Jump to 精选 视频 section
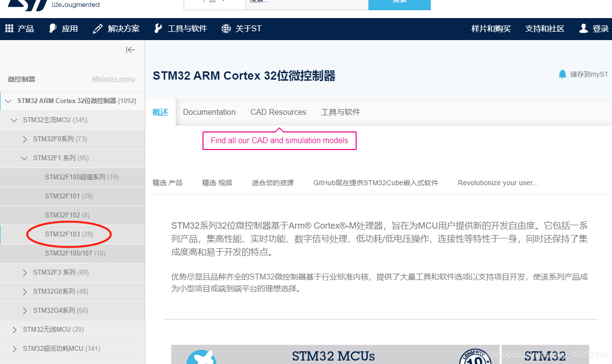 click(x=217, y=183)
